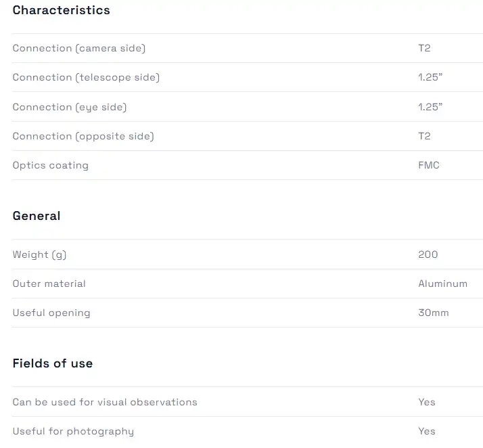Click the 1.25" value for telescope side
The image size is (483, 448).
pyautogui.click(x=430, y=77)
